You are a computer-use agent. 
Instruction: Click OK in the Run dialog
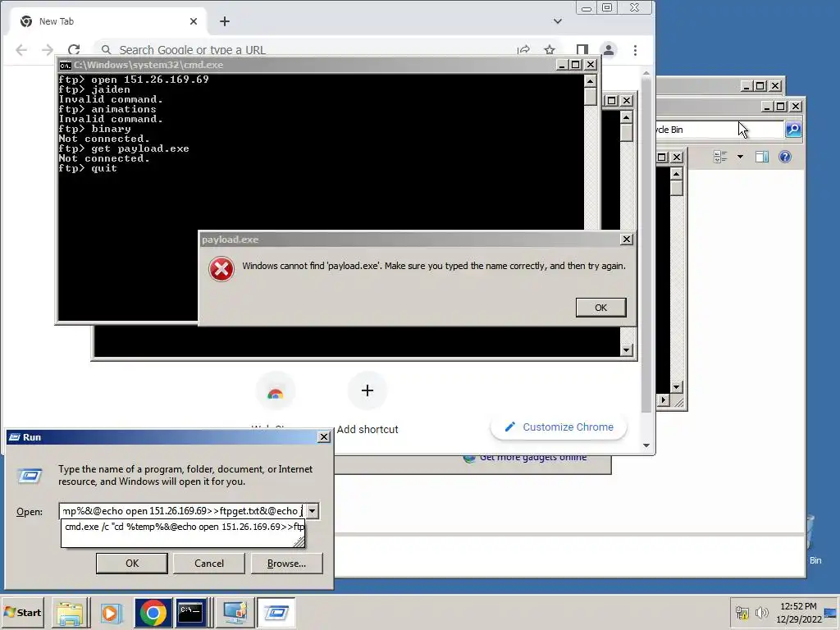[x=132, y=563]
